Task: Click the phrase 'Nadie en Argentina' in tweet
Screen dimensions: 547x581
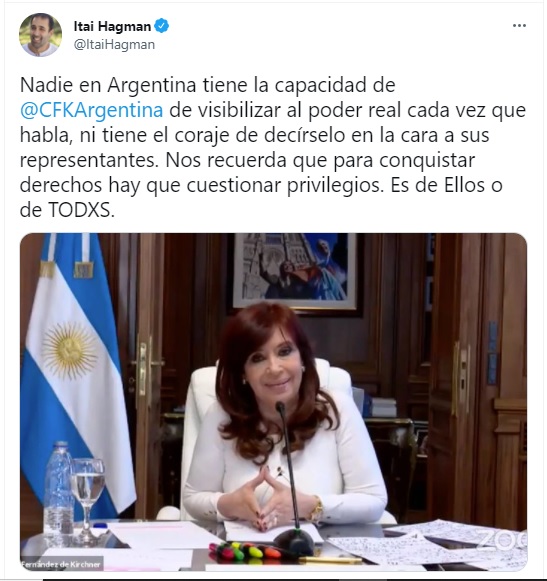Action: [108, 85]
